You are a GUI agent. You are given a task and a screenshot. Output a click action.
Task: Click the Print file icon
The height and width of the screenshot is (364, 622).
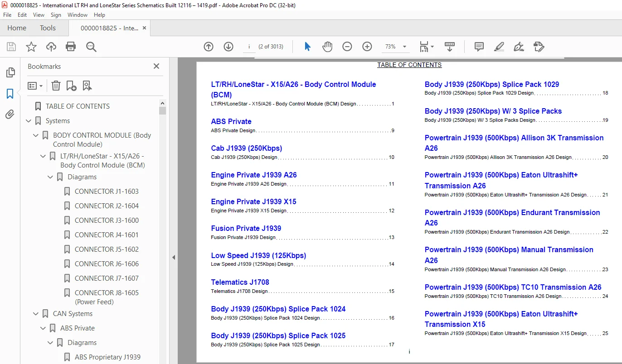[x=71, y=47]
